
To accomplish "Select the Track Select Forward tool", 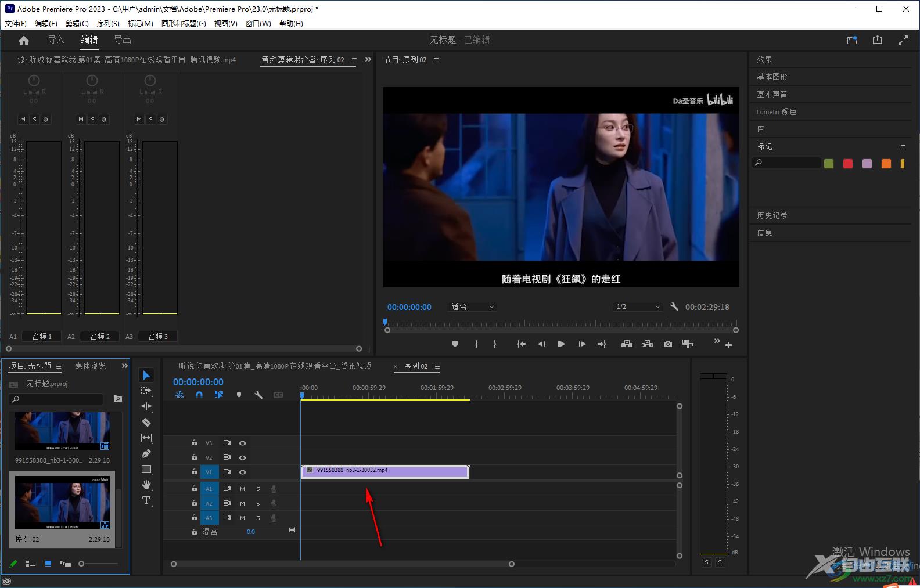I will pos(146,391).
